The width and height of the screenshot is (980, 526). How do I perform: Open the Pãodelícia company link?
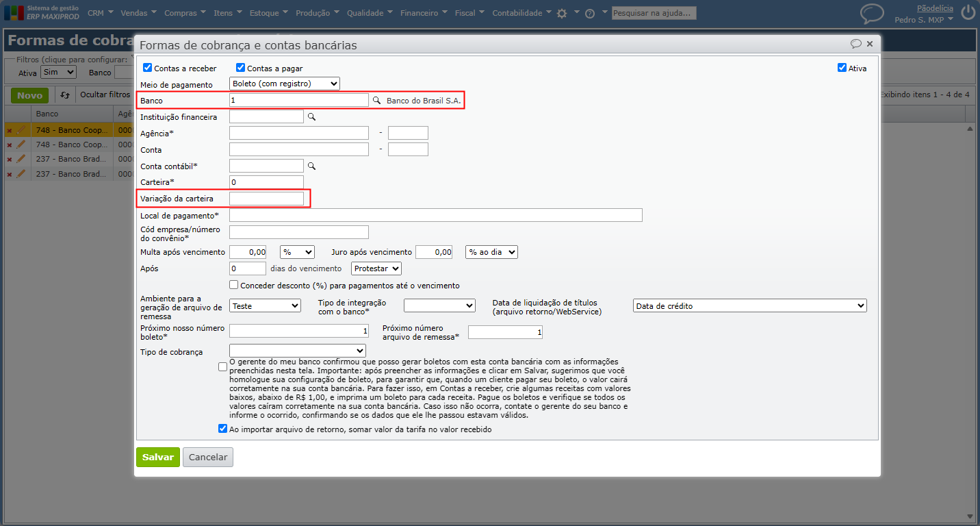[935, 8]
